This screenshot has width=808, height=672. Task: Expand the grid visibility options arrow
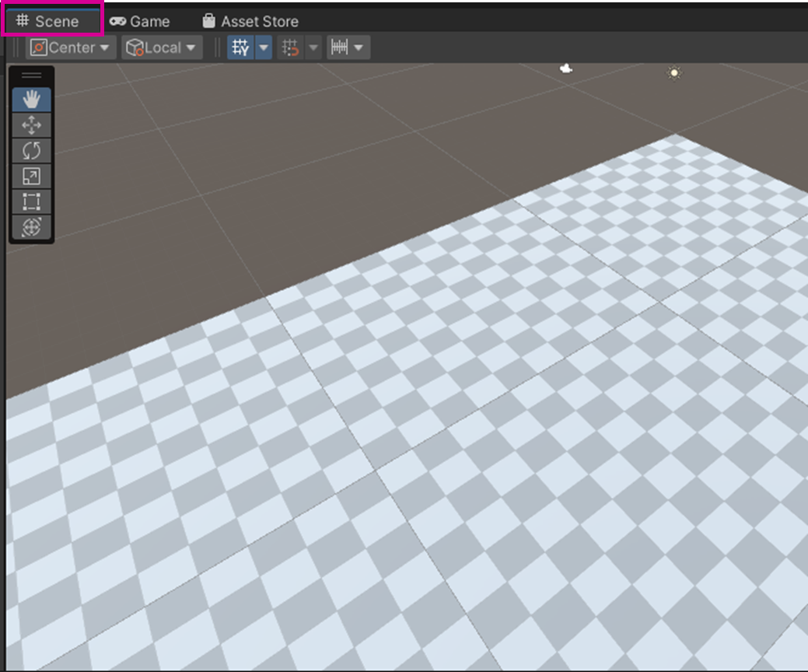(264, 47)
